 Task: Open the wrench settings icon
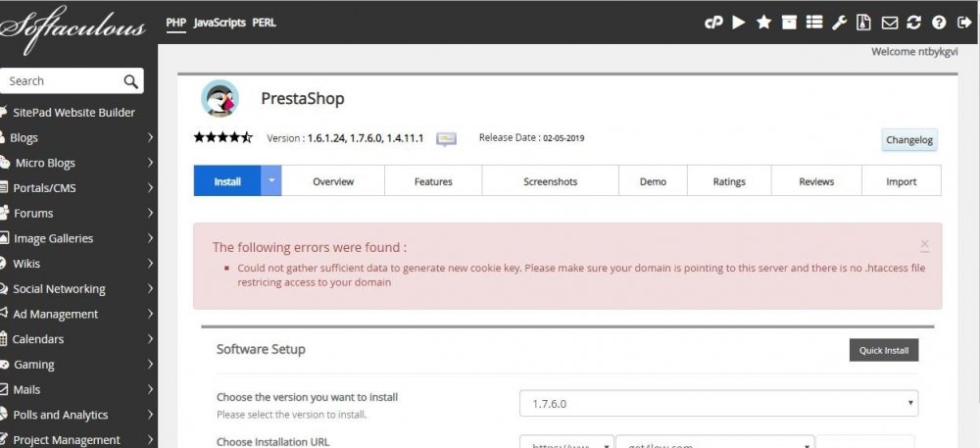(838, 23)
